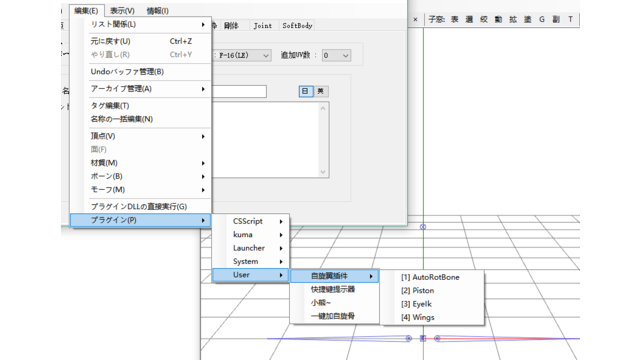The height and width of the screenshot is (360, 640).
Task: Select the bone marker on green axis
Action: coord(423,227)
